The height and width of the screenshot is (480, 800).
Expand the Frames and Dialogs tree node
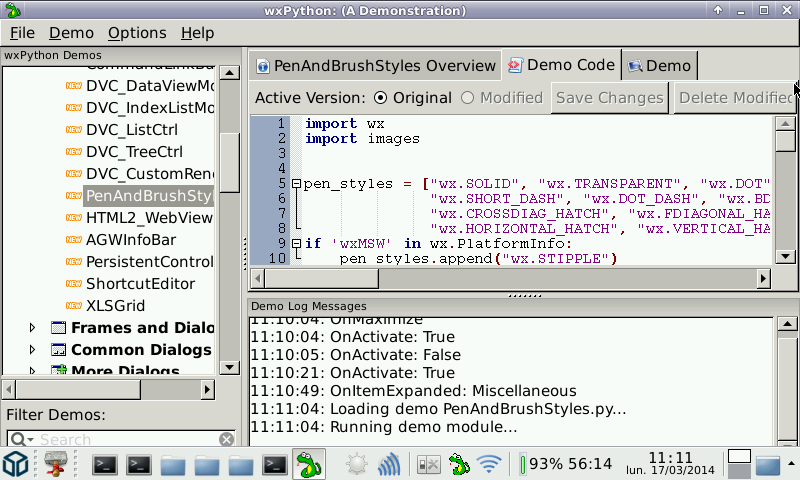32,328
